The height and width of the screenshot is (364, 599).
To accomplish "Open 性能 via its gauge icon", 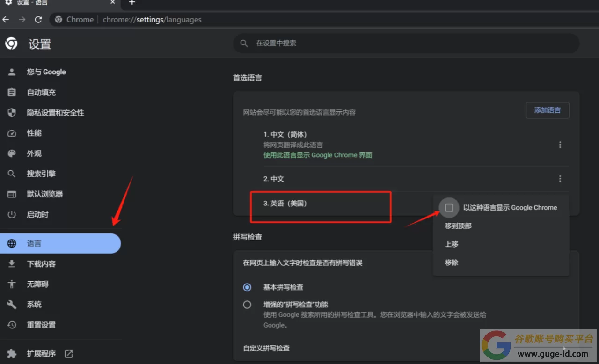I will click(12, 133).
